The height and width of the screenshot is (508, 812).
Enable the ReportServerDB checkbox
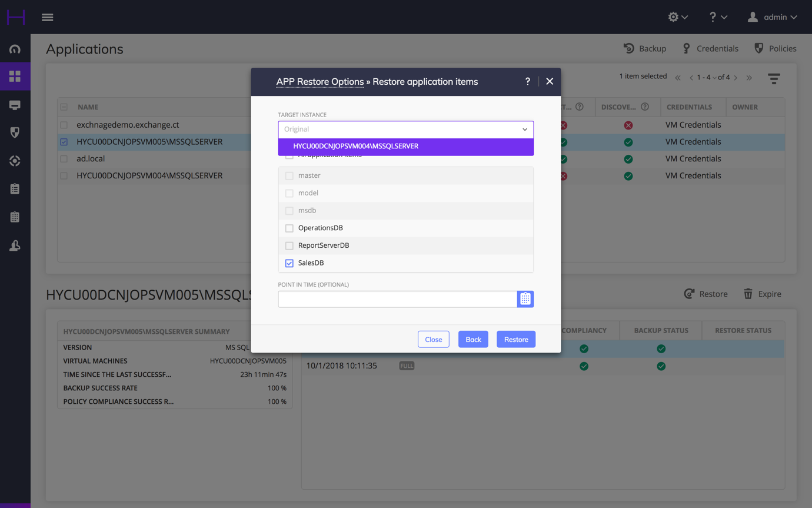(x=289, y=245)
